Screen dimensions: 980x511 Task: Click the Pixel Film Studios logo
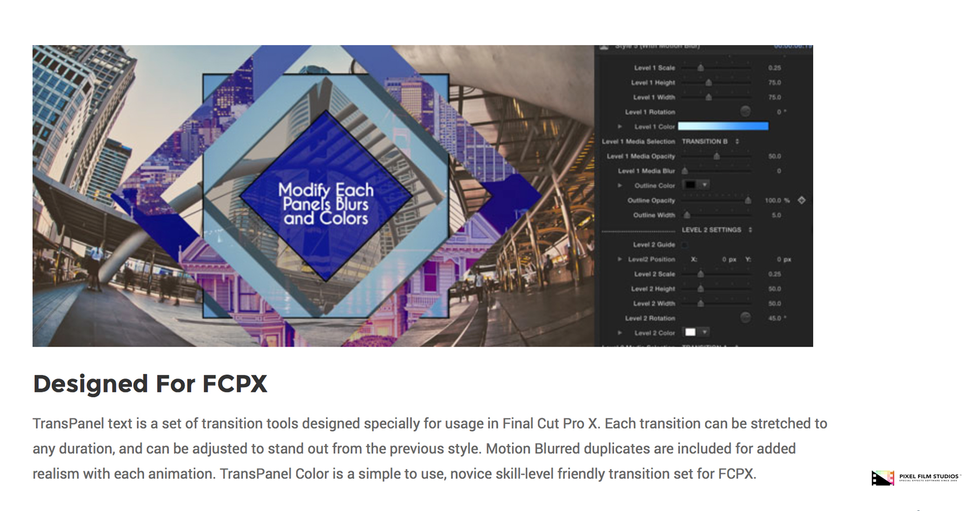(x=916, y=477)
